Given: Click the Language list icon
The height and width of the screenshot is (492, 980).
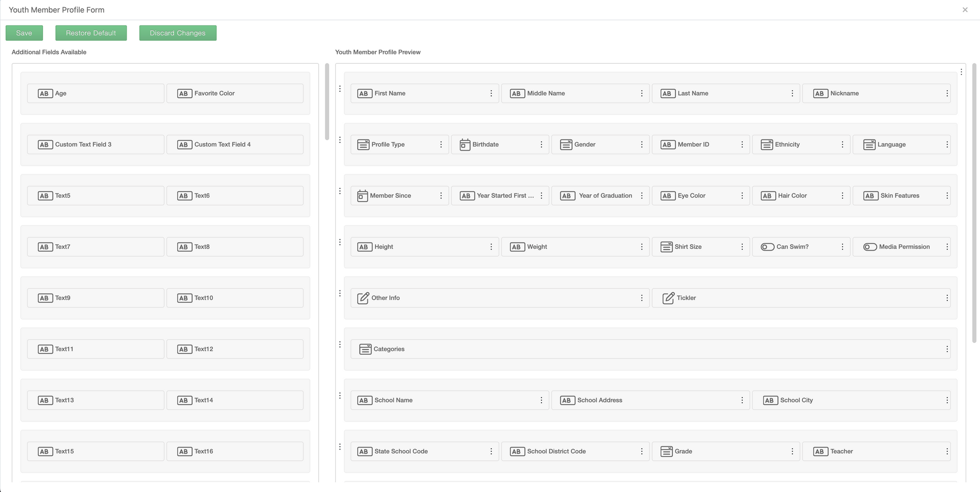Looking at the screenshot, I should pos(869,144).
